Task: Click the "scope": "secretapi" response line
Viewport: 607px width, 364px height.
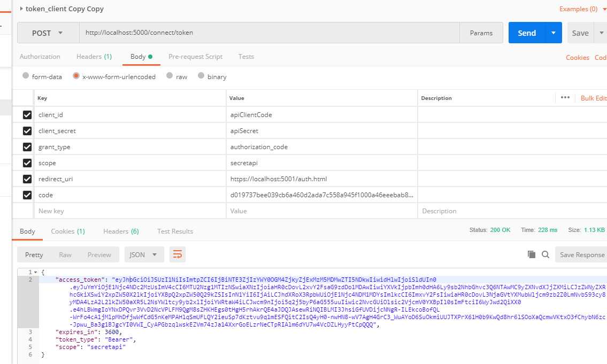Action: click(x=90, y=347)
